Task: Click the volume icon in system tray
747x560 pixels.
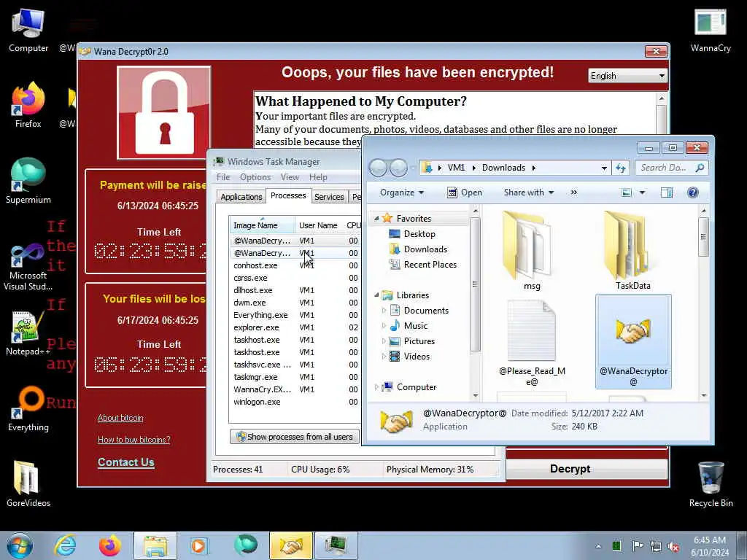Action: point(673,546)
